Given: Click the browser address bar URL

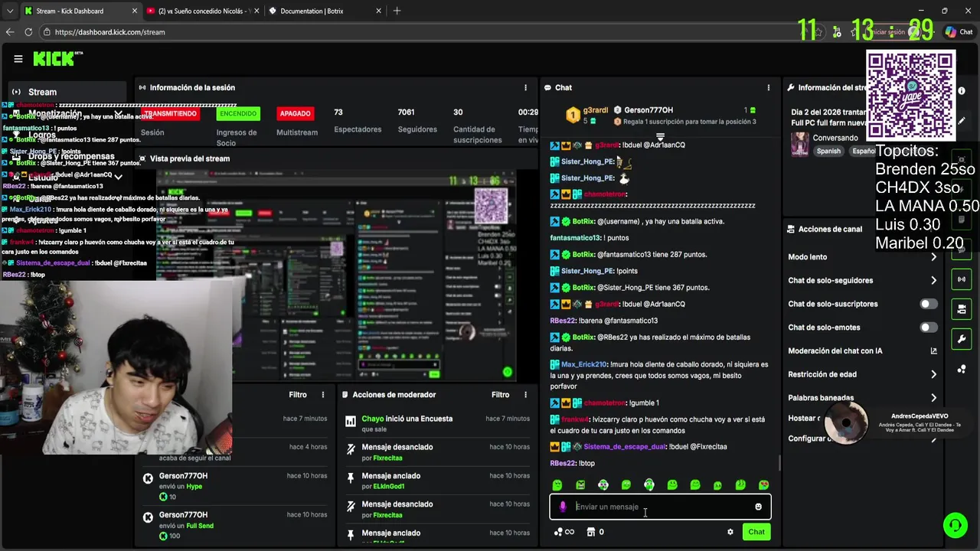Looking at the screenshot, I should [x=110, y=32].
